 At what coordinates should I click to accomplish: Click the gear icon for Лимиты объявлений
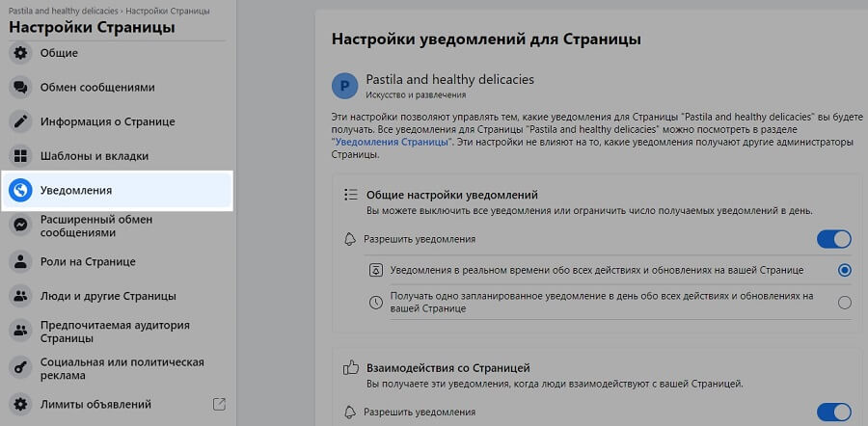click(x=20, y=405)
